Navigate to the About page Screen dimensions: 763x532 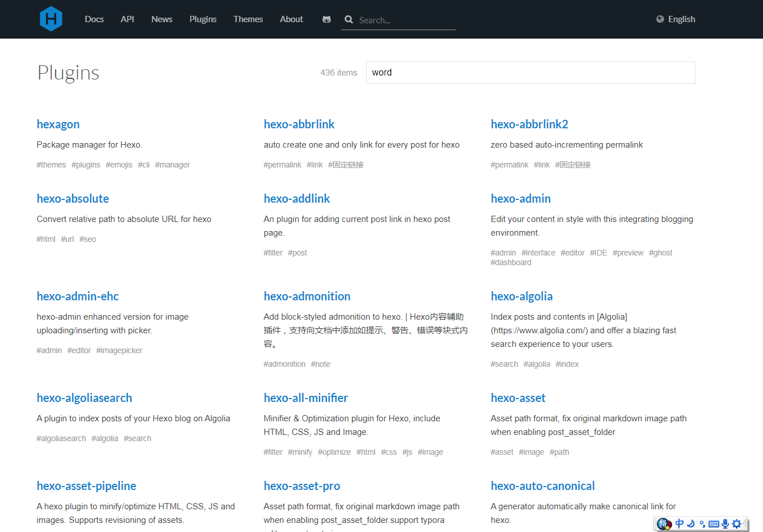291,19
